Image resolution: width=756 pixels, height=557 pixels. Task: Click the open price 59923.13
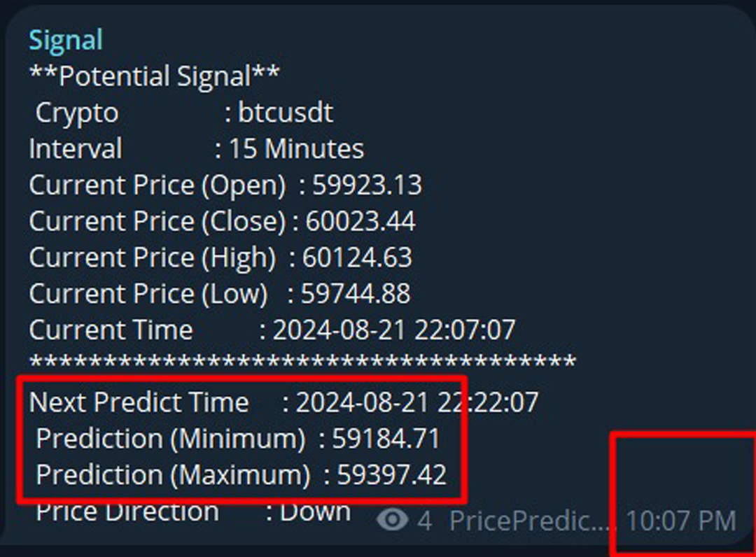click(367, 185)
